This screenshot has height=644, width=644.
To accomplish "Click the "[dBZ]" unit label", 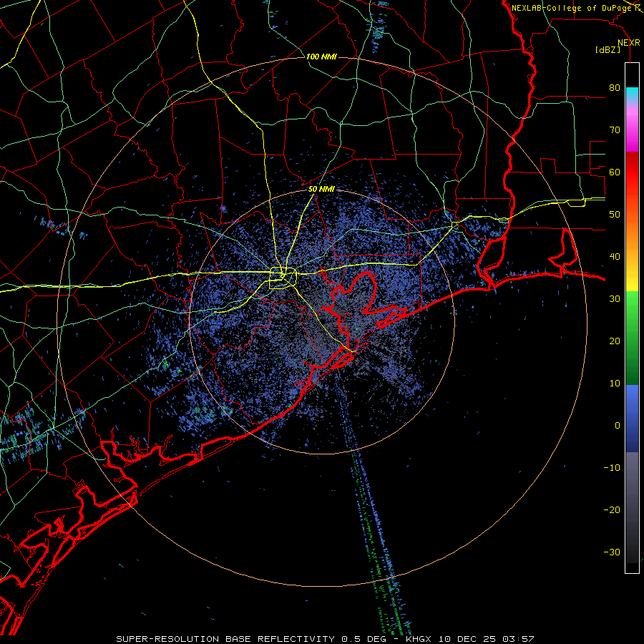I will pyautogui.click(x=608, y=49).
